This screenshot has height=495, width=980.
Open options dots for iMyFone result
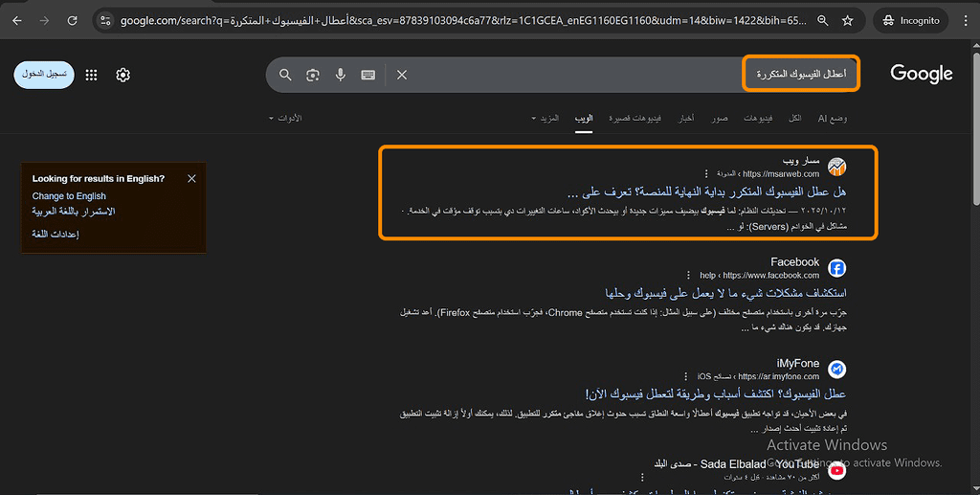coord(685,376)
